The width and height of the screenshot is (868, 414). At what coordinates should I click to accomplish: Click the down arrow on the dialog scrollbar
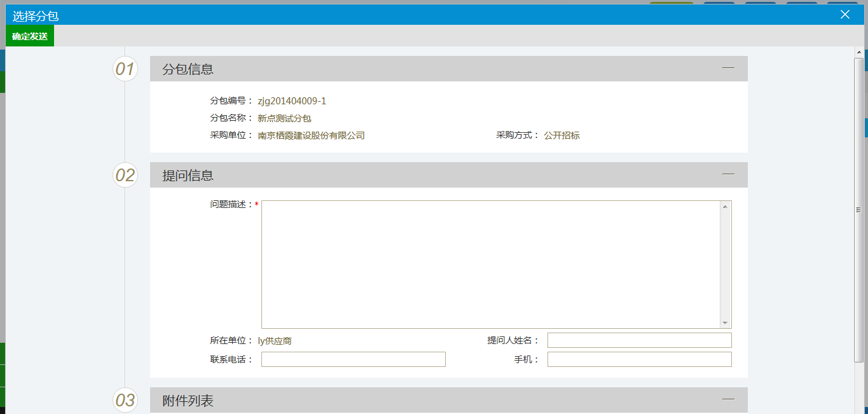860,409
